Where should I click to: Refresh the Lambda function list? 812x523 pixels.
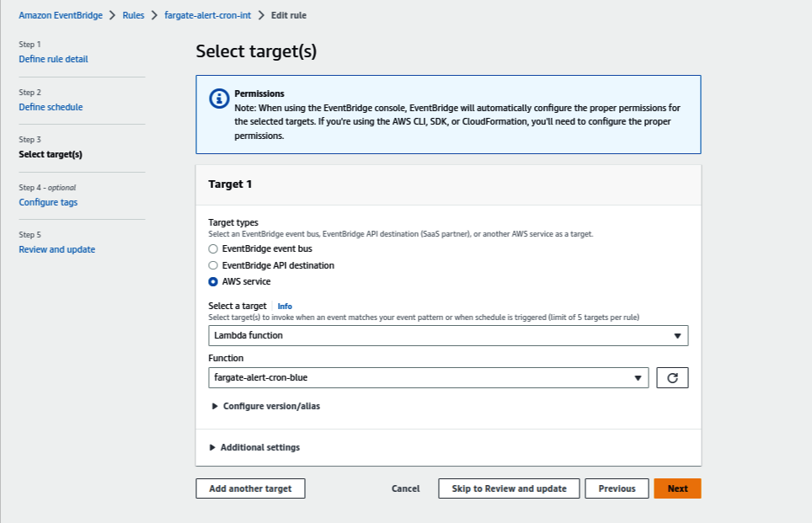673,377
